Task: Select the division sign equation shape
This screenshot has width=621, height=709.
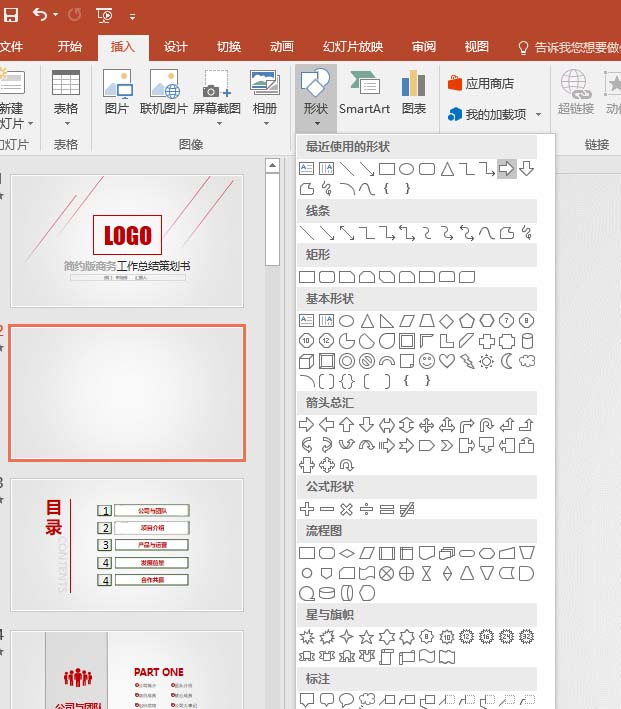Action: tap(367, 510)
